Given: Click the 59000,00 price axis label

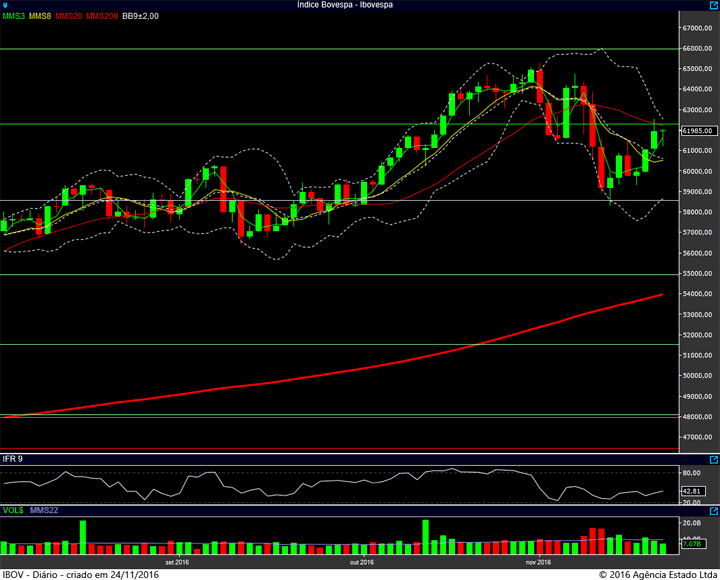Looking at the screenshot, I should pos(698,191).
